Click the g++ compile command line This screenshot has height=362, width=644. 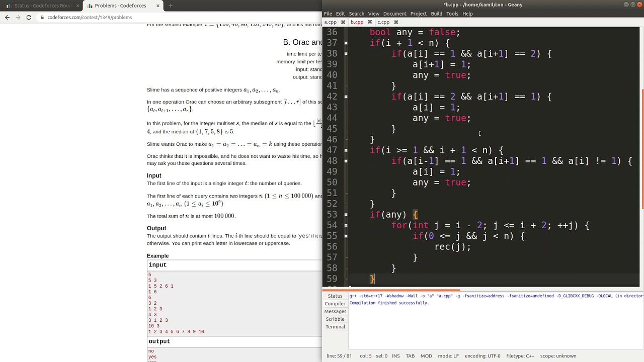coord(496,296)
